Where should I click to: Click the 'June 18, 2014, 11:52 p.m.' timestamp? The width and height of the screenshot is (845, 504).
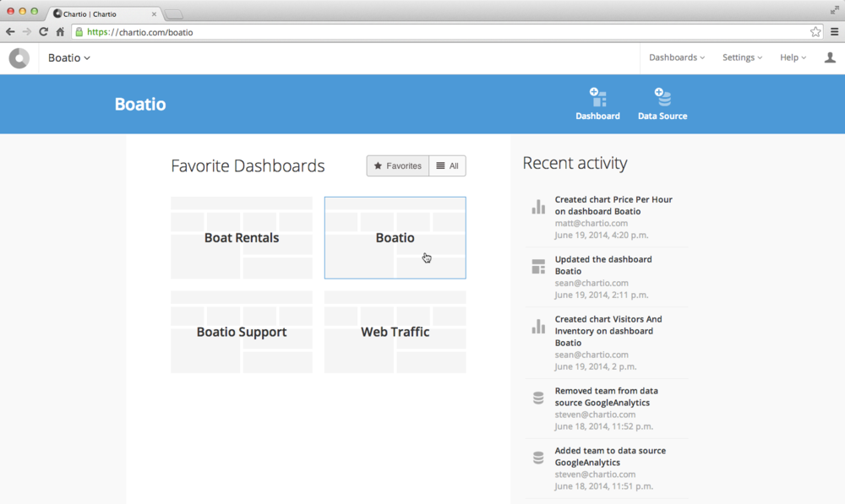603,426
